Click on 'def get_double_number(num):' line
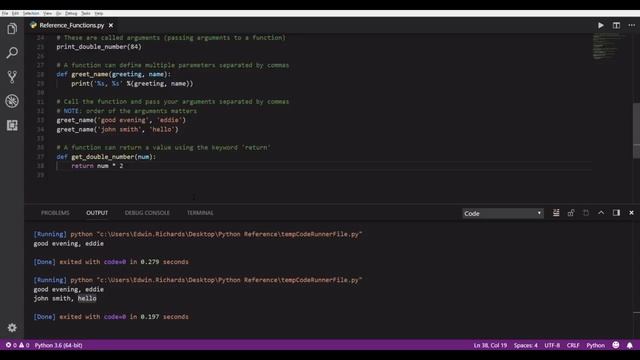Viewport: 640px width, 360px height. (x=106, y=157)
